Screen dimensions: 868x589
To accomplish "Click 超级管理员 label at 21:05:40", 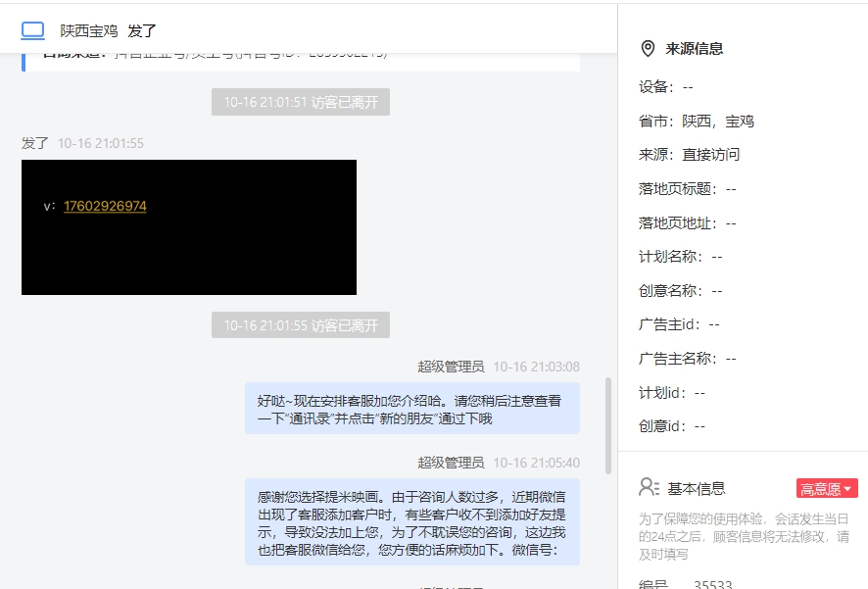I will click(x=452, y=463).
